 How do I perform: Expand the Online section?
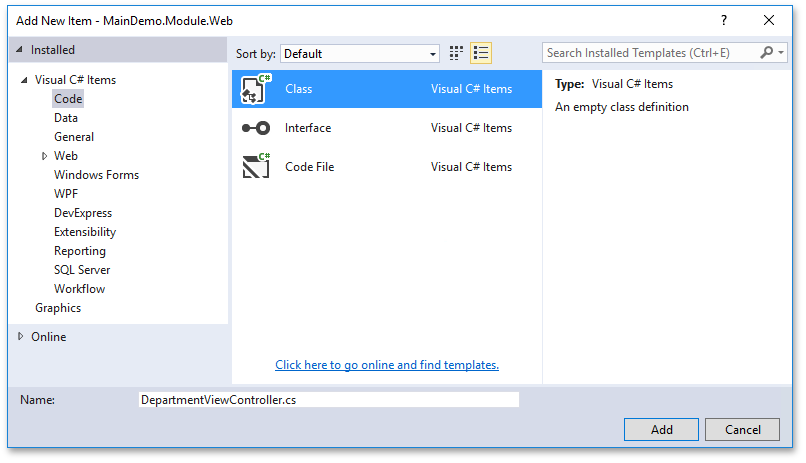pyautogui.click(x=20, y=337)
